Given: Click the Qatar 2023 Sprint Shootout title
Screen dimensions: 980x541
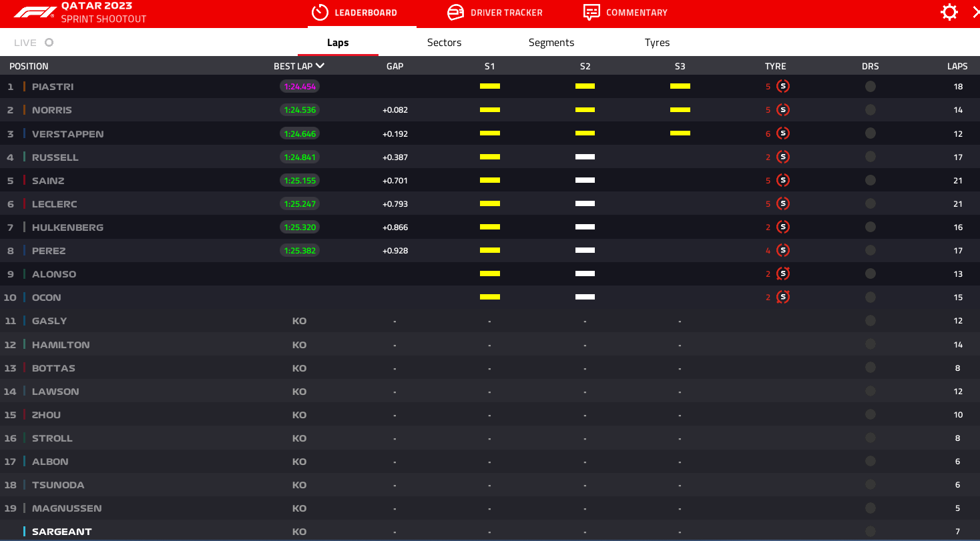Looking at the screenshot, I should tap(103, 13).
